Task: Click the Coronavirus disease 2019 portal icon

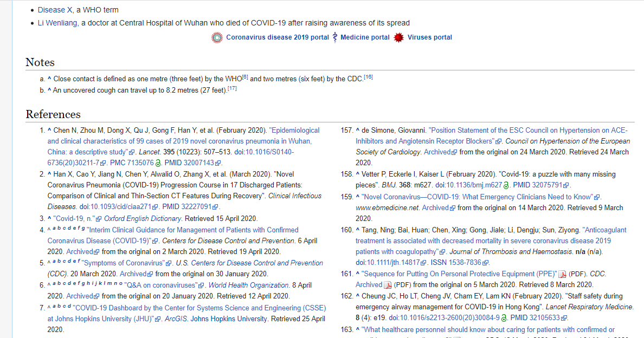Action: click(x=216, y=38)
